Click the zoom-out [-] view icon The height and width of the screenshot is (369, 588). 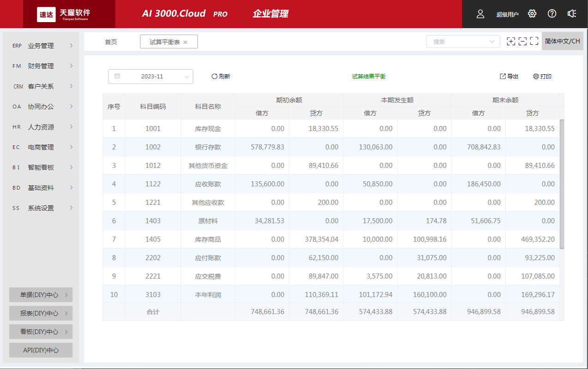523,41
